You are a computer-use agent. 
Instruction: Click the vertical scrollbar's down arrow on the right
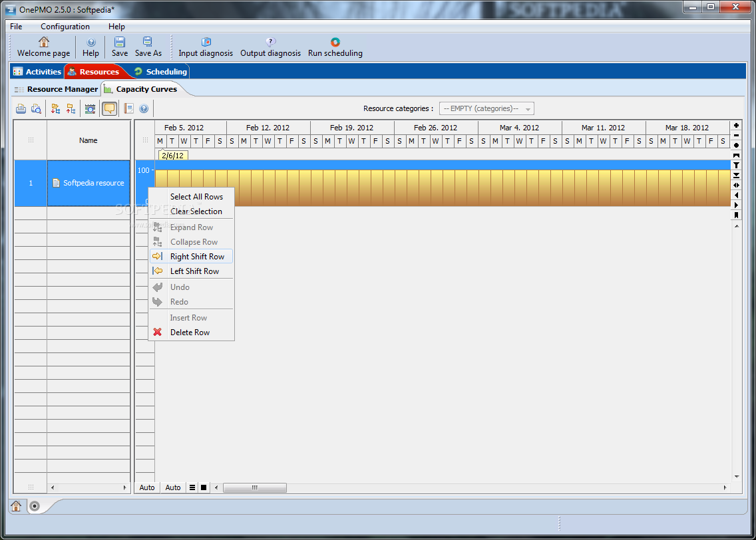point(737,477)
